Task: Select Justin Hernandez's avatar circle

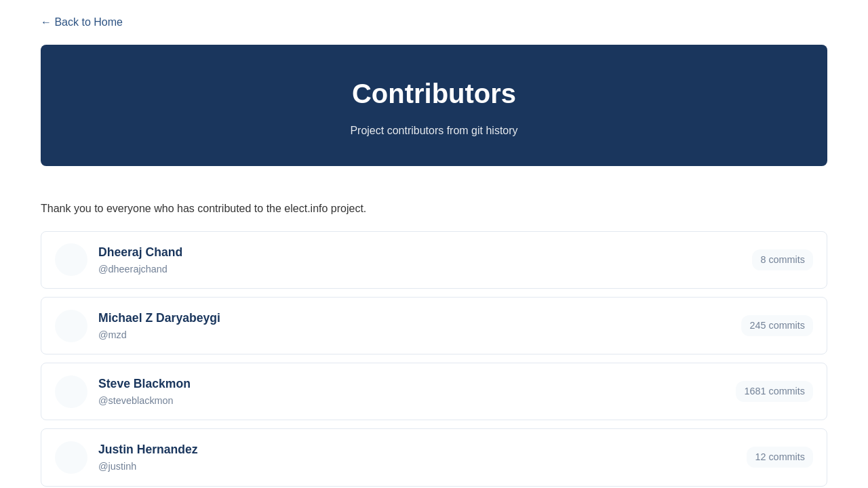Action: click(x=71, y=457)
